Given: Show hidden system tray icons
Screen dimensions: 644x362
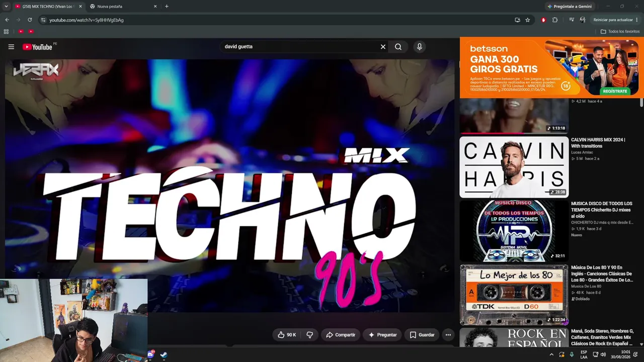Looking at the screenshot, I should click(x=551, y=354).
